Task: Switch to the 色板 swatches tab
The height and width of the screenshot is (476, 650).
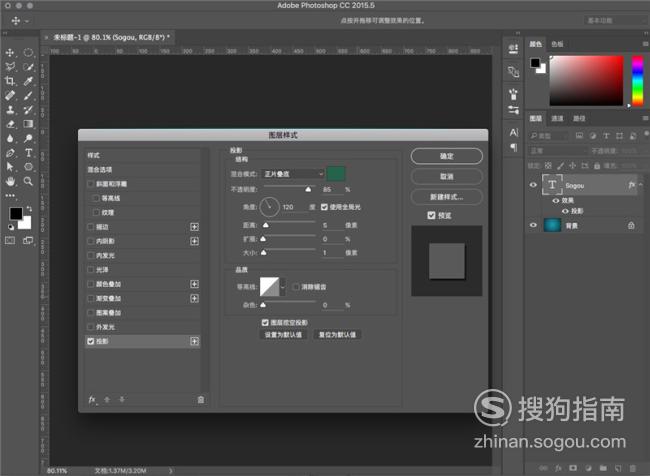Action: (x=557, y=44)
